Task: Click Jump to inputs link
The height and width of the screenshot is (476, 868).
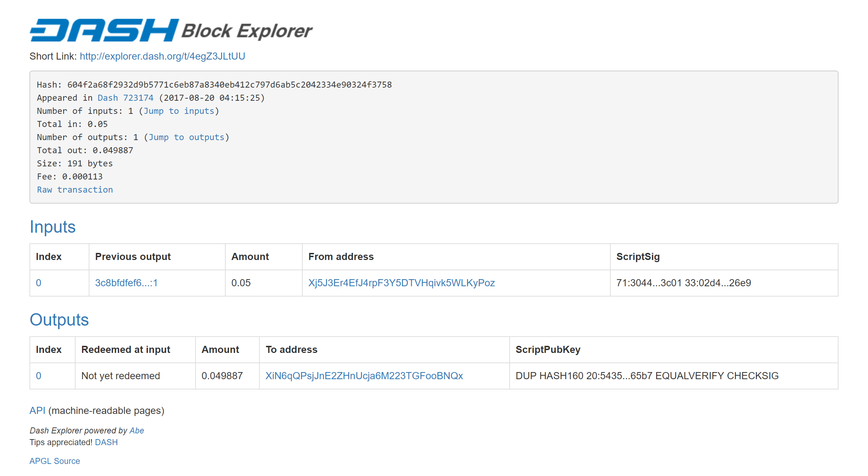Action: click(x=179, y=111)
